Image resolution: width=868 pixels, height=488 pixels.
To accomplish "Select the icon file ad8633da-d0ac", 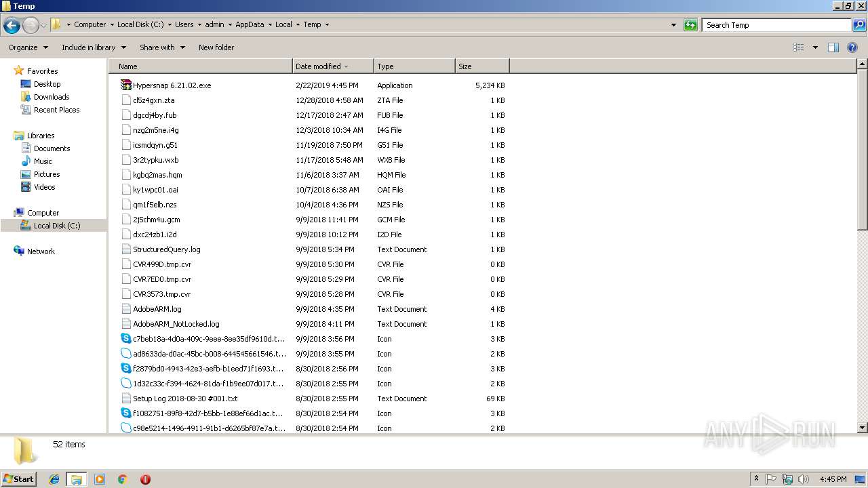I will [126, 354].
